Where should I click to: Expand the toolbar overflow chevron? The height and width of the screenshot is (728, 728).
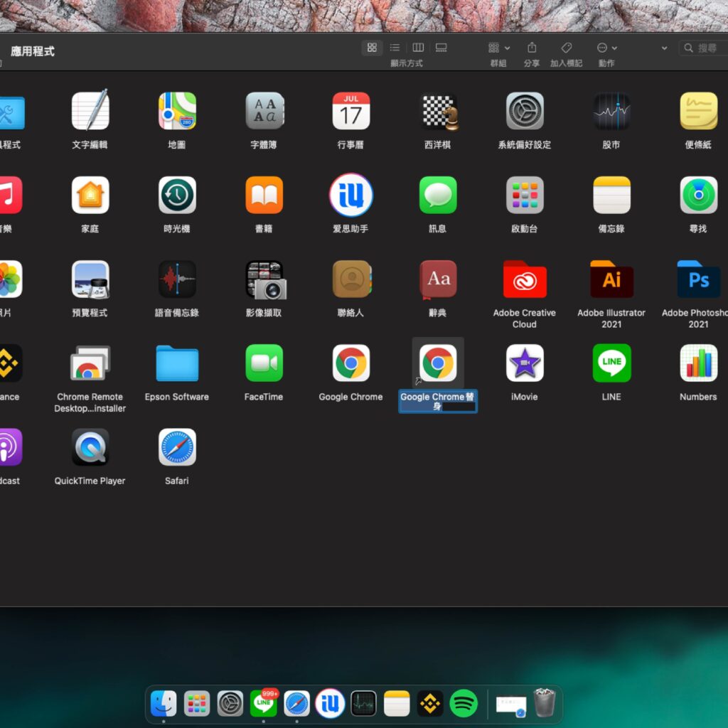coord(665,48)
